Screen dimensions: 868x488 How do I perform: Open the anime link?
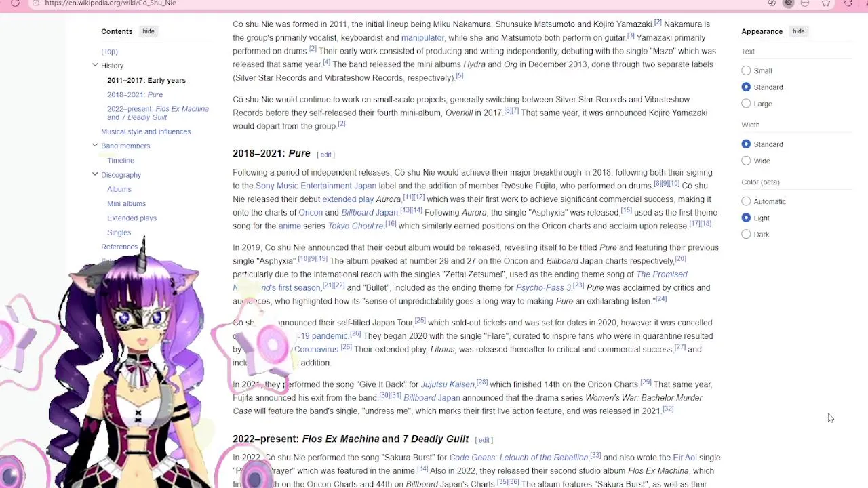coord(290,226)
